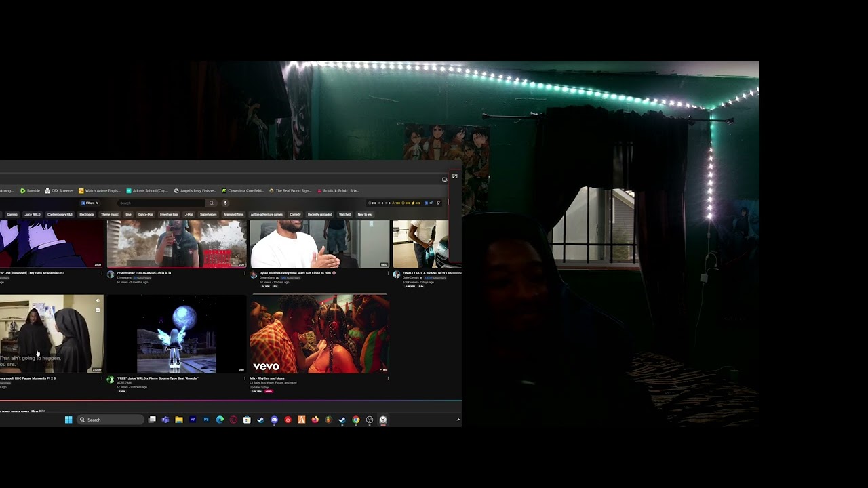868x488 pixels.
Task: Open Microsoft Edge from the taskbar
Action: tap(220, 420)
